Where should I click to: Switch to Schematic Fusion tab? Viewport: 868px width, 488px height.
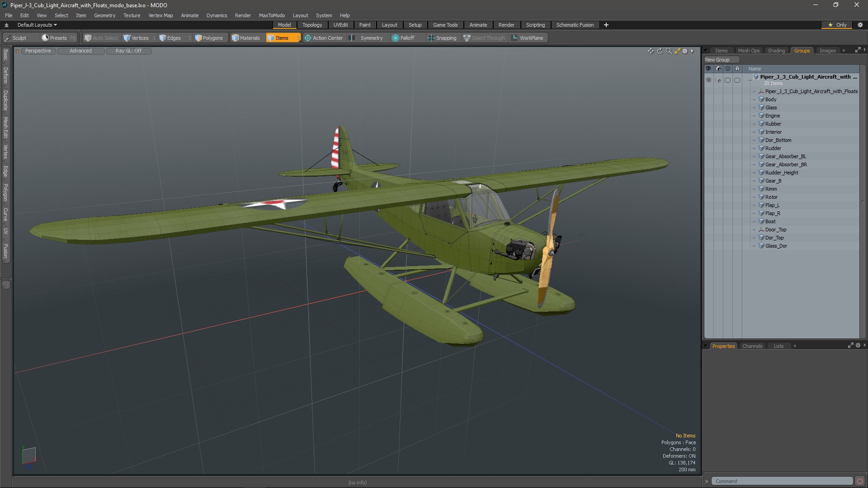click(575, 25)
